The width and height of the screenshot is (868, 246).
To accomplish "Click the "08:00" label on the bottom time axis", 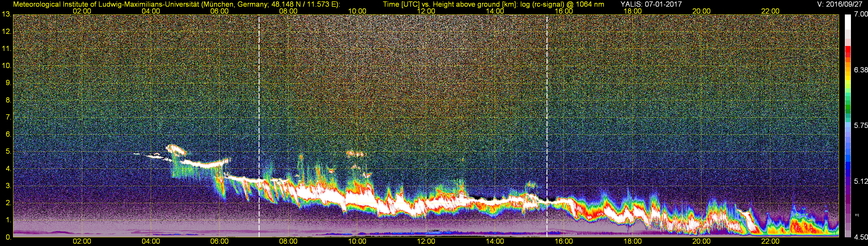I will click(x=288, y=241).
